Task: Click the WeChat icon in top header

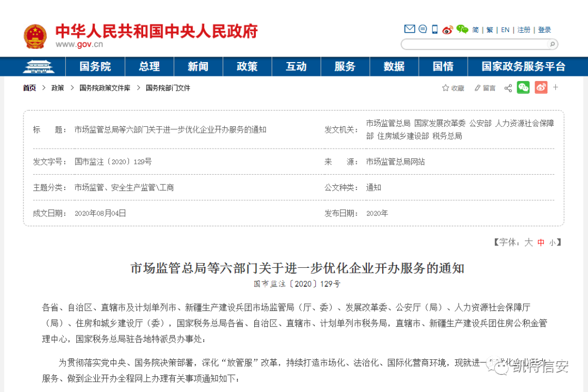Action: tap(462, 29)
